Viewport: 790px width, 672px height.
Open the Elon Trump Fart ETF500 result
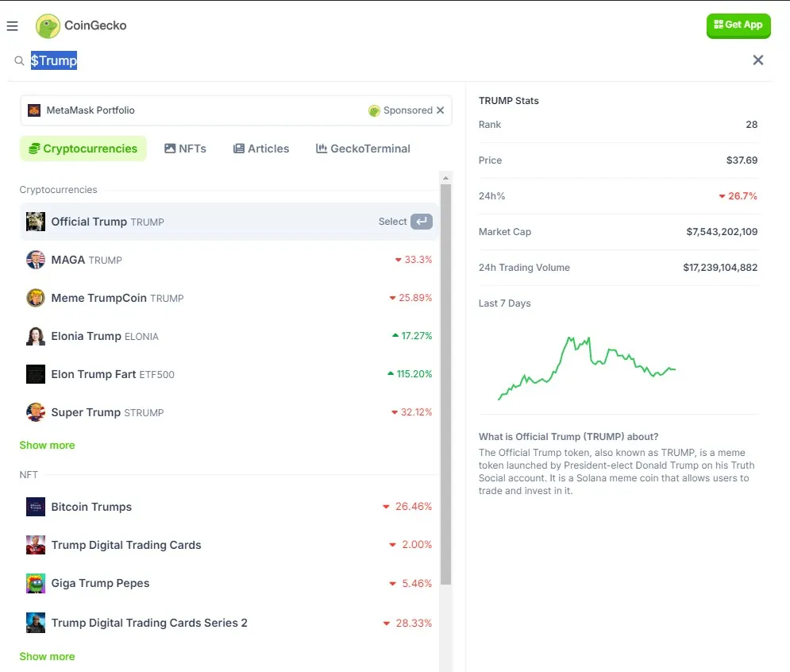[229, 374]
